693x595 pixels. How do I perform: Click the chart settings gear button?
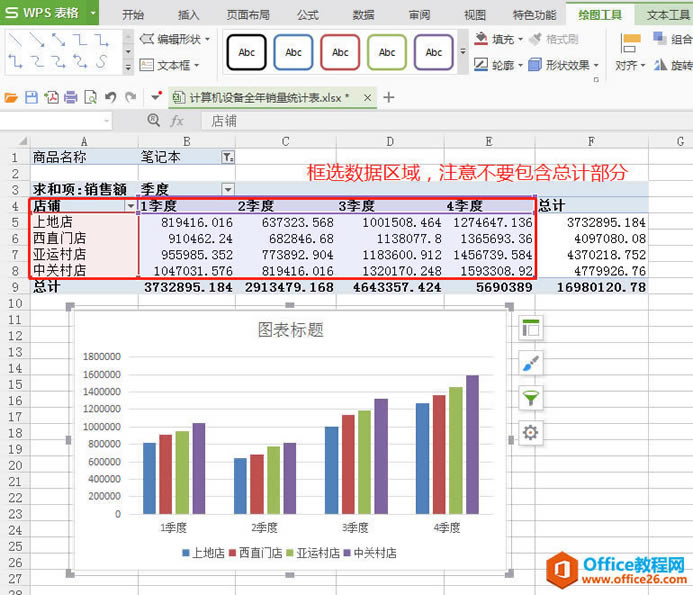click(530, 432)
